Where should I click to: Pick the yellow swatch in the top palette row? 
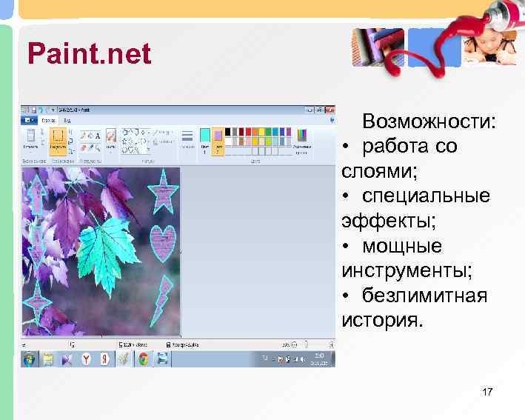[x=261, y=132]
